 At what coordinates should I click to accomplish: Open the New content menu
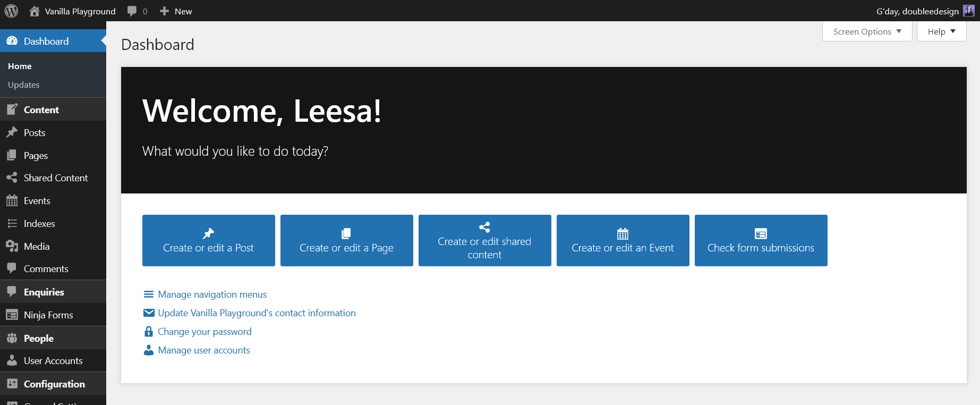point(176,11)
